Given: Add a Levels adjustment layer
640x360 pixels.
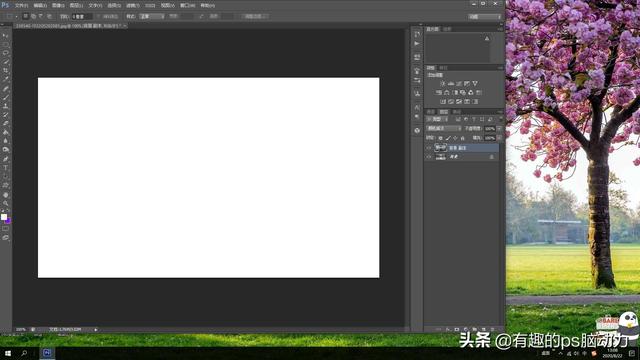Looking at the screenshot, I should pos(451,83).
